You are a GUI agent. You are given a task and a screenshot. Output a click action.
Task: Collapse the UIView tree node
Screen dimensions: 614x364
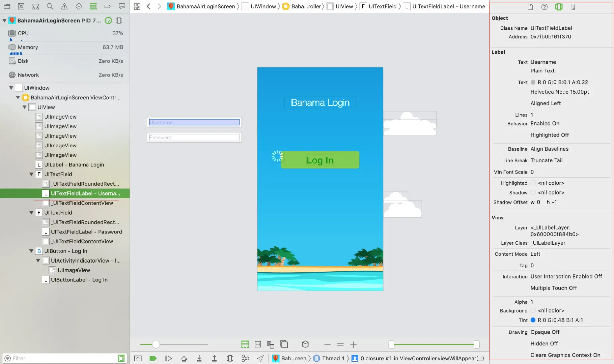tap(25, 107)
